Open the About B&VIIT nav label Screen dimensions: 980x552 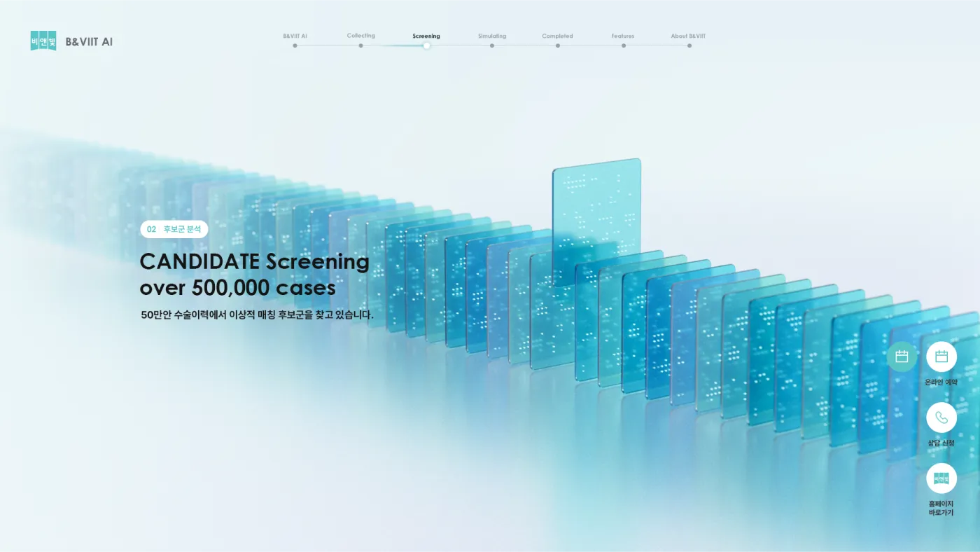pyautogui.click(x=688, y=36)
